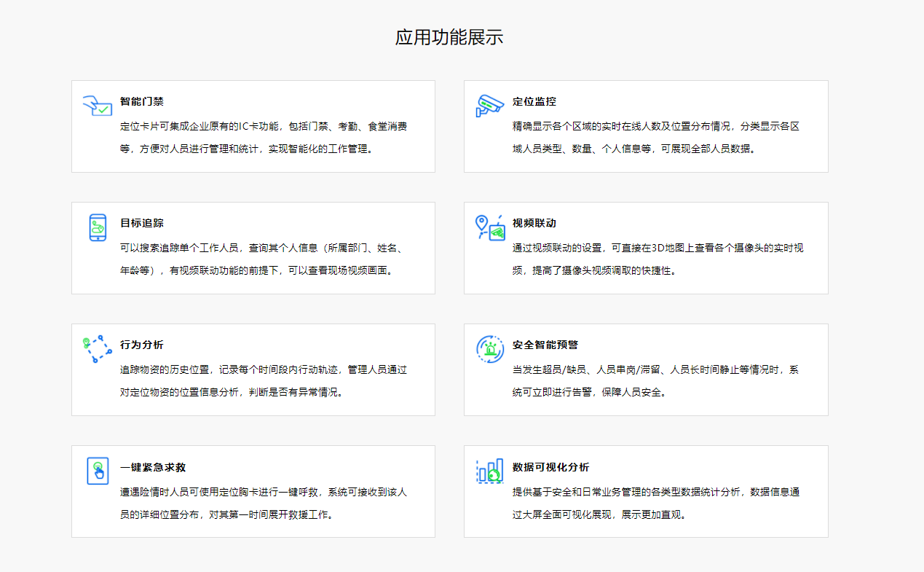Select the 智能门禁 title text
The image size is (924, 572).
141,101
